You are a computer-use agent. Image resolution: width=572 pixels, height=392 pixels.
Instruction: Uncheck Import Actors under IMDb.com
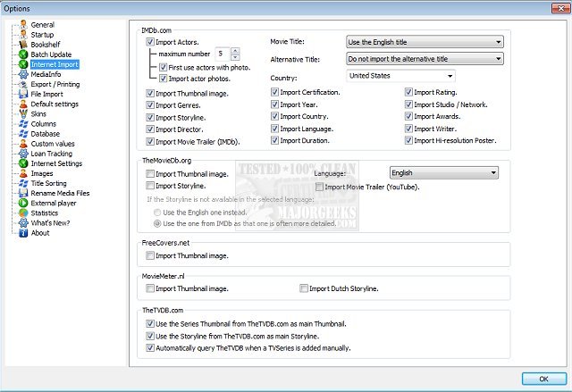coord(150,42)
